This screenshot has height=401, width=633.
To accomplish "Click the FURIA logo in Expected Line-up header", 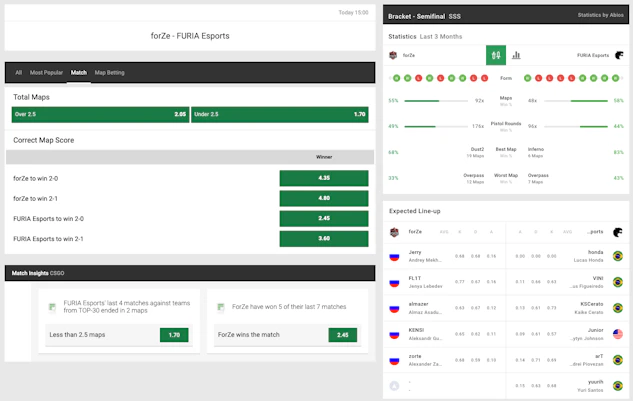I will tap(618, 232).
